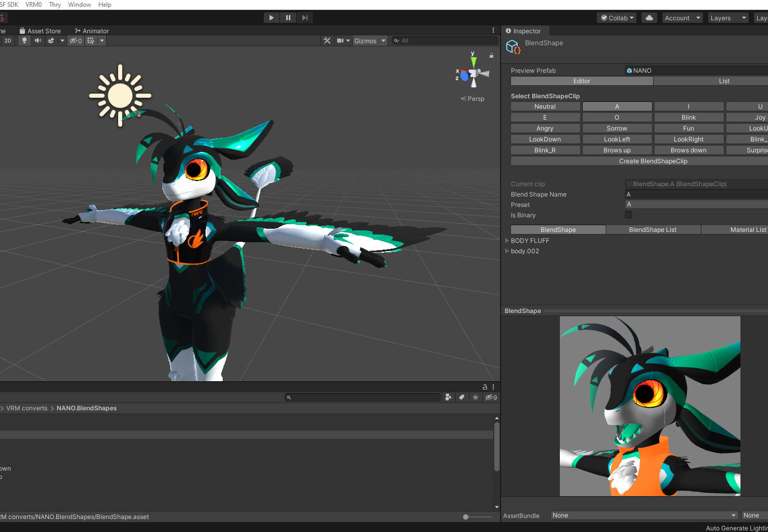Click the Pause button
This screenshot has height=532, width=768.
(288, 17)
